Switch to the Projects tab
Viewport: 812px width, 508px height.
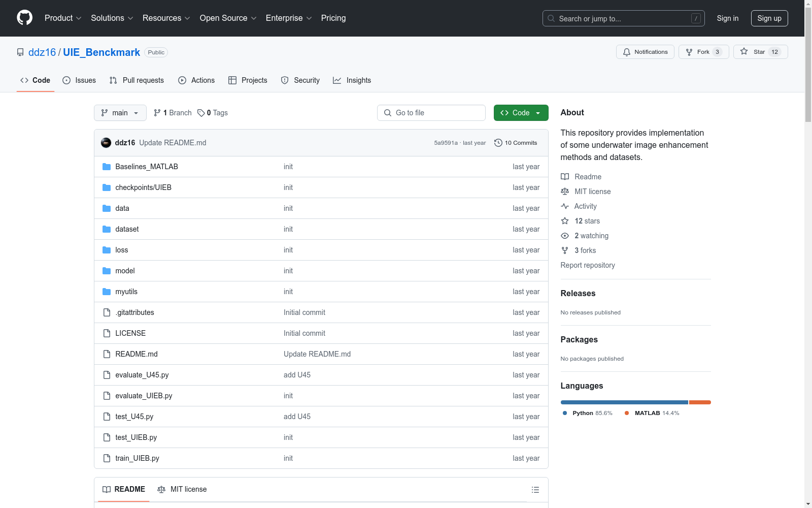click(x=248, y=80)
